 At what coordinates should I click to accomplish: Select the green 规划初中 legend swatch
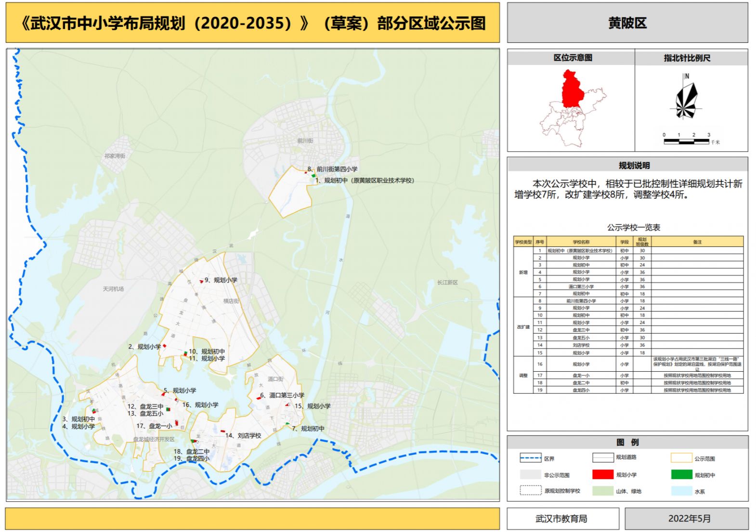(681, 474)
